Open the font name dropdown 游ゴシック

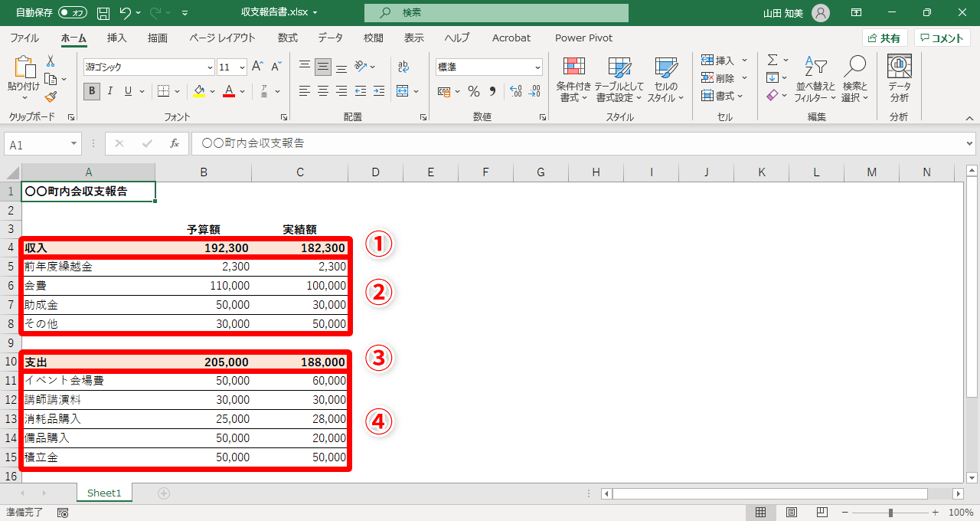(210, 67)
